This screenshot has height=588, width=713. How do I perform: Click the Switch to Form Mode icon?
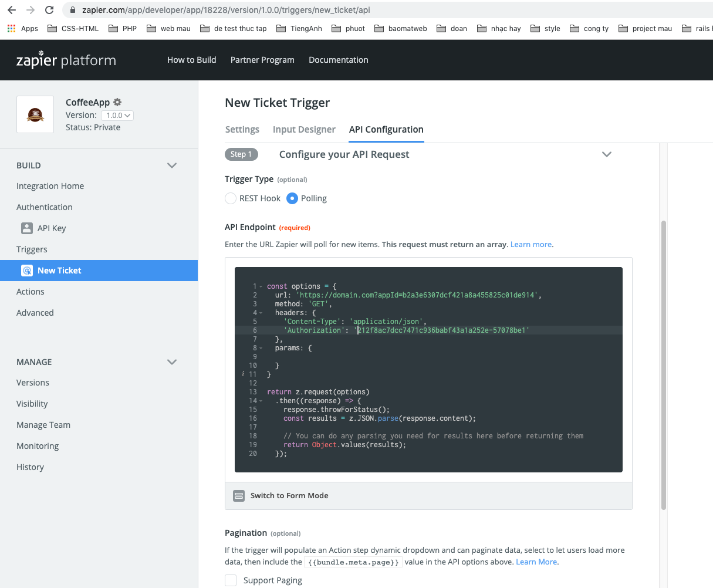239,496
